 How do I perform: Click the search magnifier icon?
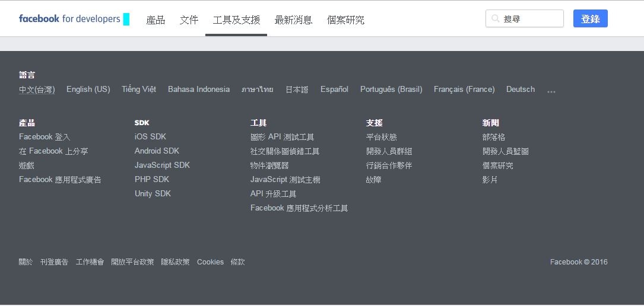(496, 19)
